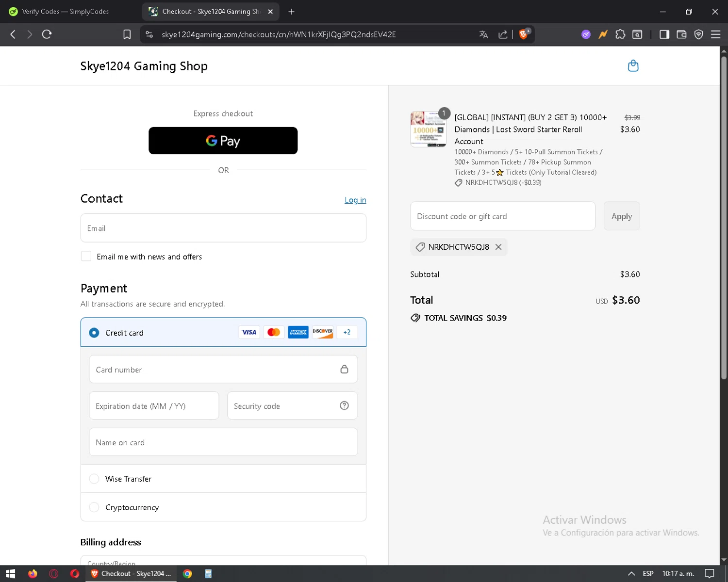Close the Checkout browser tab

click(x=270, y=12)
